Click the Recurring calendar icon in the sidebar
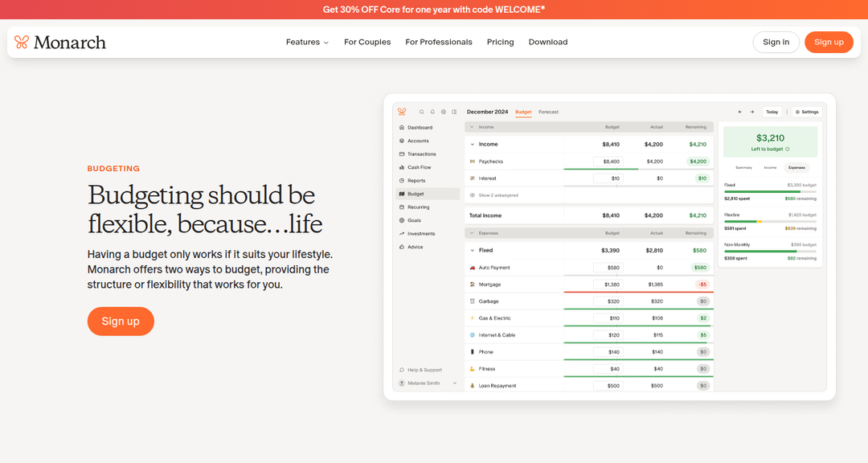 pyautogui.click(x=402, y=207)
